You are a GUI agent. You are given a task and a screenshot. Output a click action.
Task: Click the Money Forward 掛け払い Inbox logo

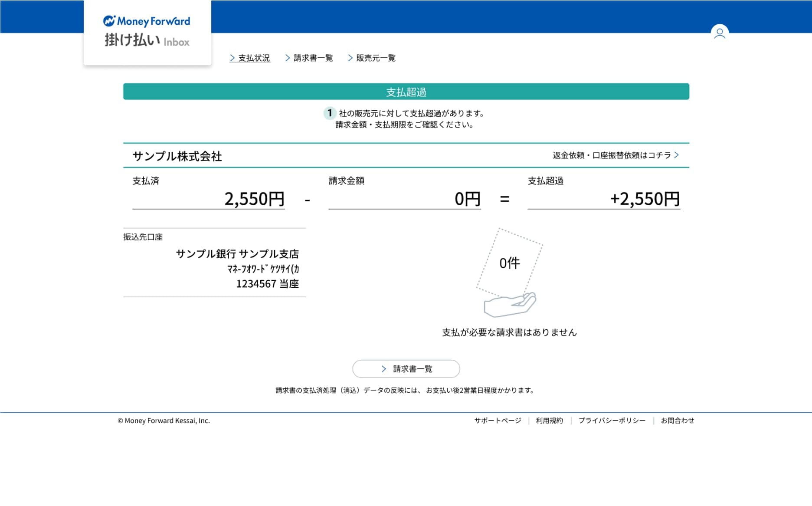pos(147,32)
